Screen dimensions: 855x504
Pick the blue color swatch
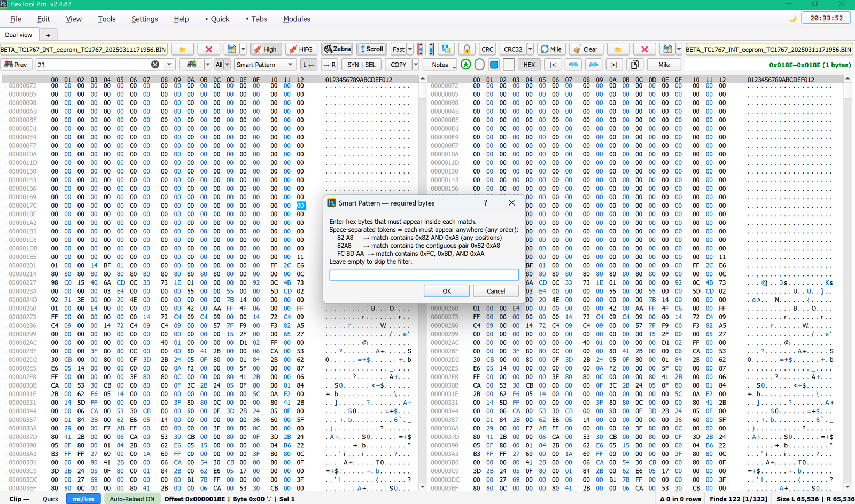[494, 65]
